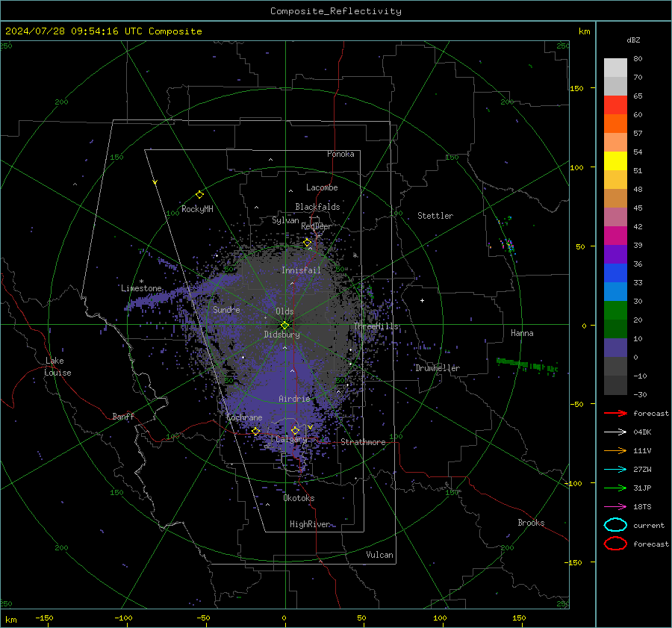The image size is (672, 628).
Task: Pick the slate-purple 0 dBZ legend swatch
Action: [x=615, y=348]
